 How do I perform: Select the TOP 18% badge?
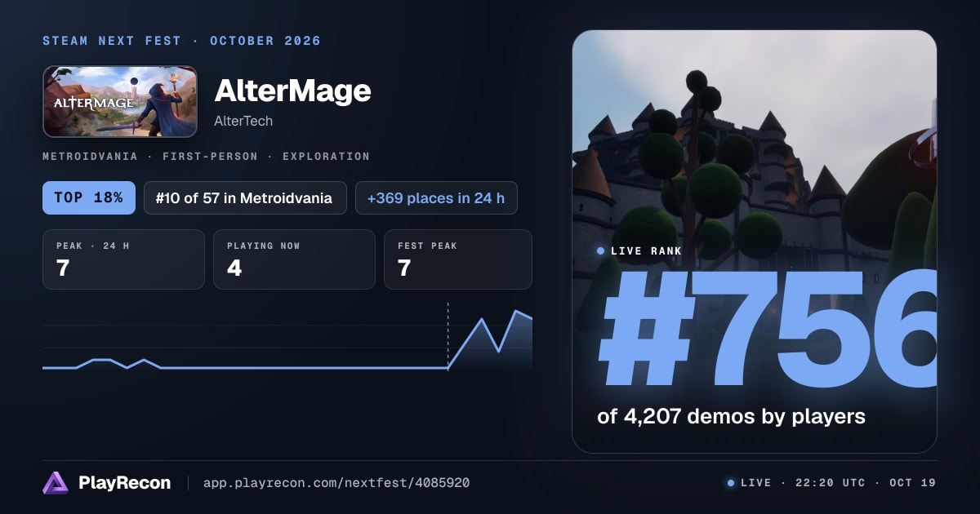click(x=89, y=197)
